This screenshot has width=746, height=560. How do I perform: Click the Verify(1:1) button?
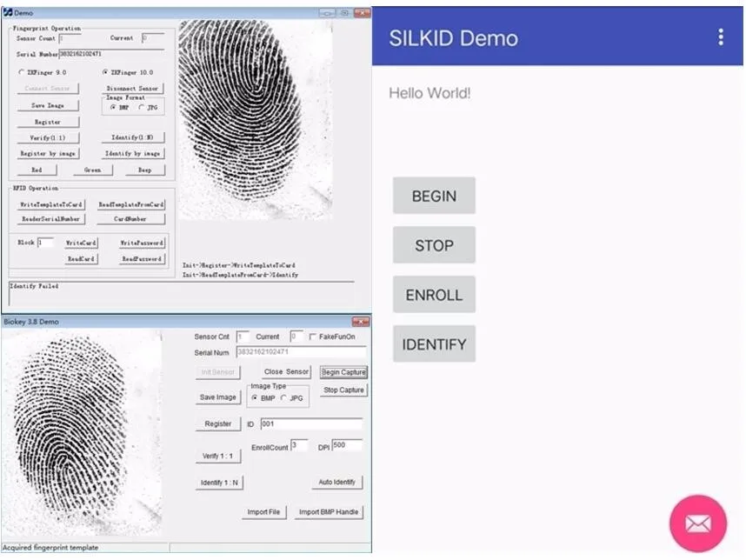point(48,138)
